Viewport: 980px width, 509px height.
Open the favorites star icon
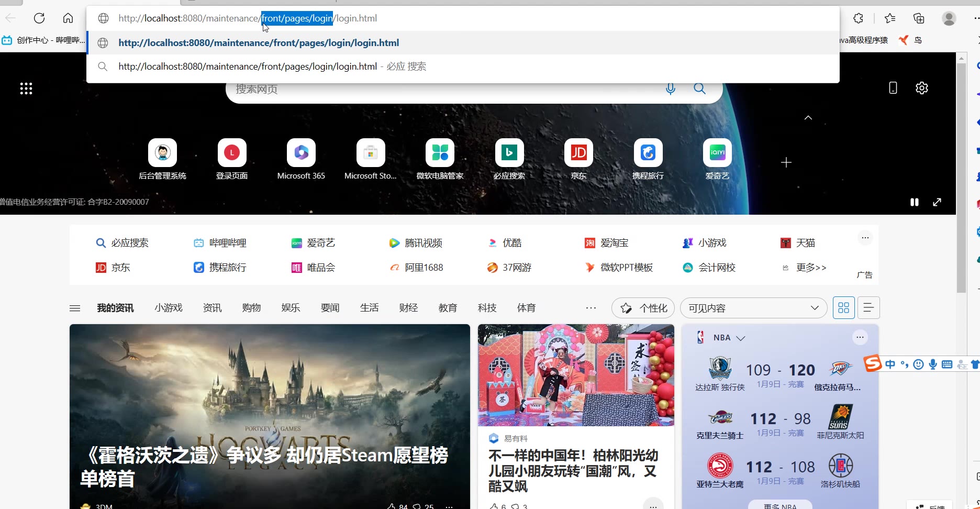pyautogui.click(x=890, y=18)
